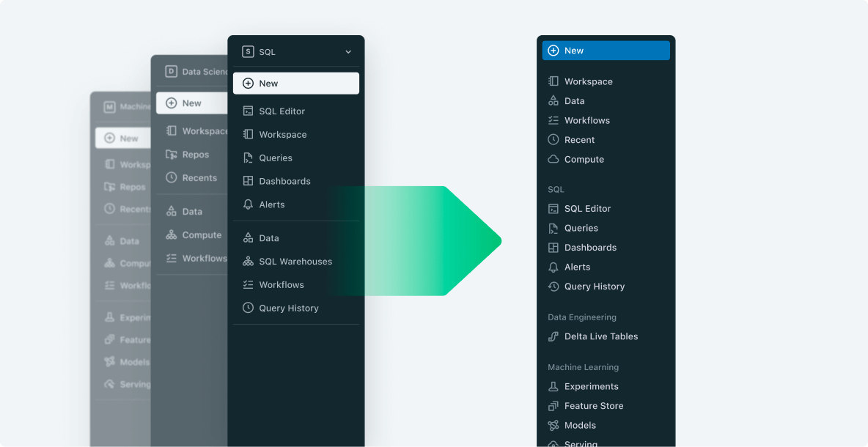Select the Feature Store icon
Image resolution: width=868 pixels, height=447 pixels.
553,405
